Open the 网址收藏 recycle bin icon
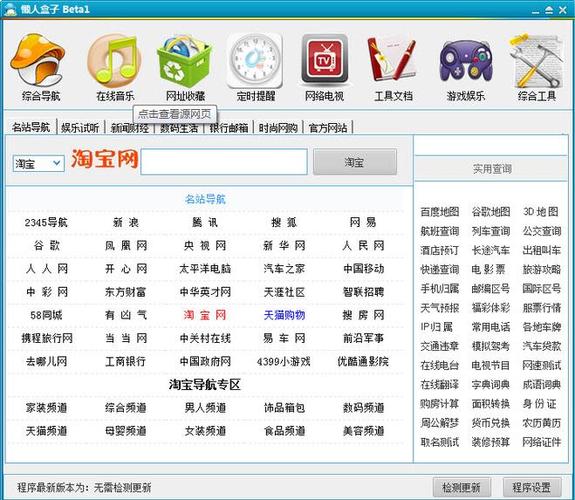Image resolution: width=575 pixels, height=500 pixels. [184, 61]
